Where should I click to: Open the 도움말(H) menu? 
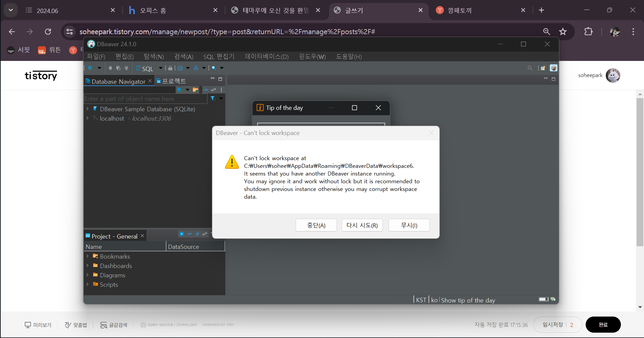tap(349, 57)
